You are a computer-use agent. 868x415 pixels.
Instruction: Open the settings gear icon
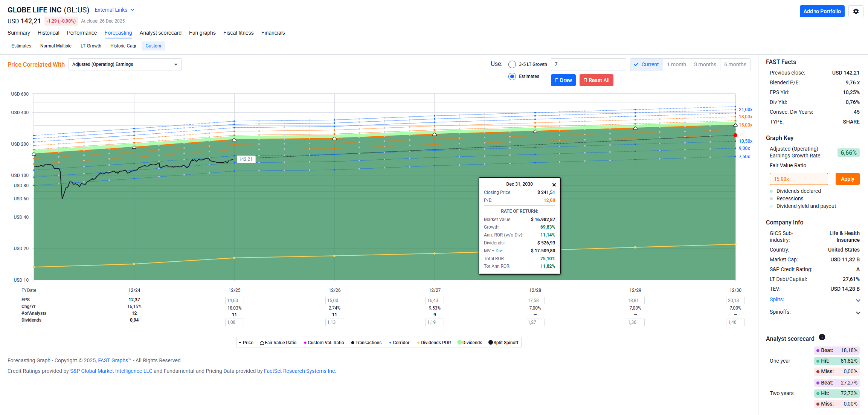coord(856,11)
